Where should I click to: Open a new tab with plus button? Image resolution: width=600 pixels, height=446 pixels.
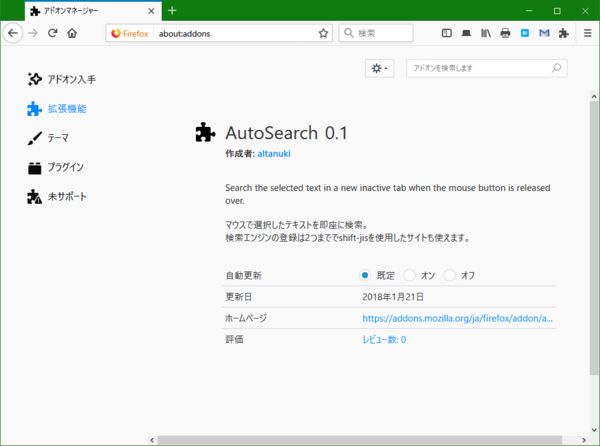[x=172, y=11]
